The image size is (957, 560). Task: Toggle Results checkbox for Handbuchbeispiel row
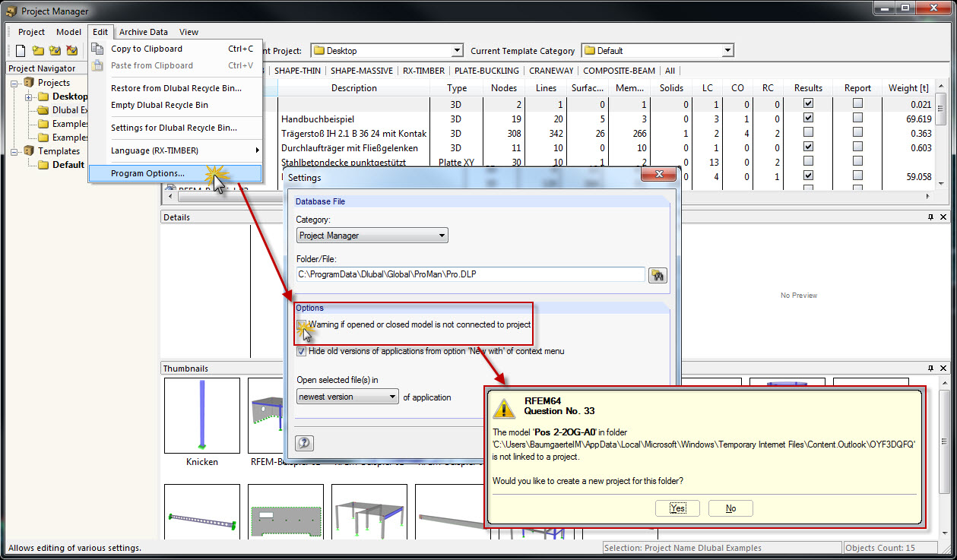coord(808,119)
